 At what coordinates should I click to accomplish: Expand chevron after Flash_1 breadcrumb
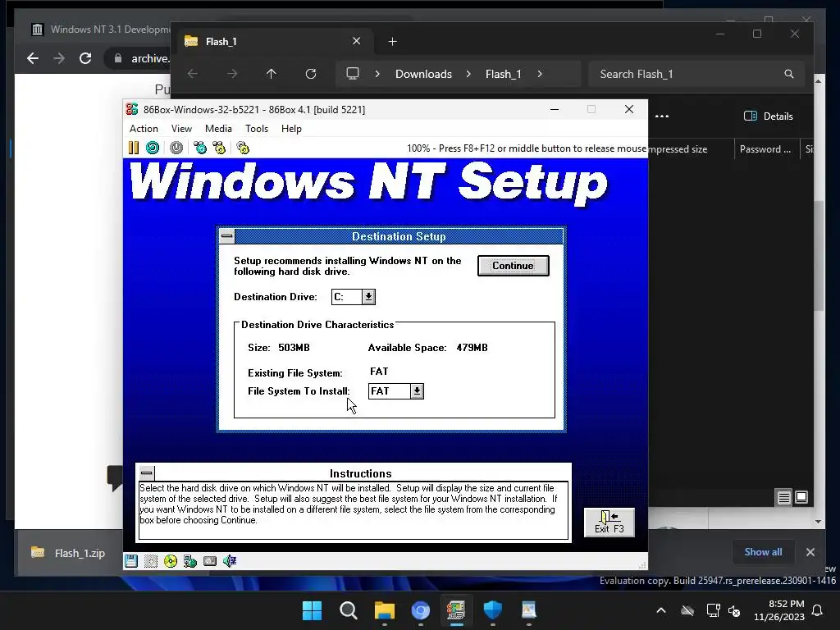coord(540,74)
